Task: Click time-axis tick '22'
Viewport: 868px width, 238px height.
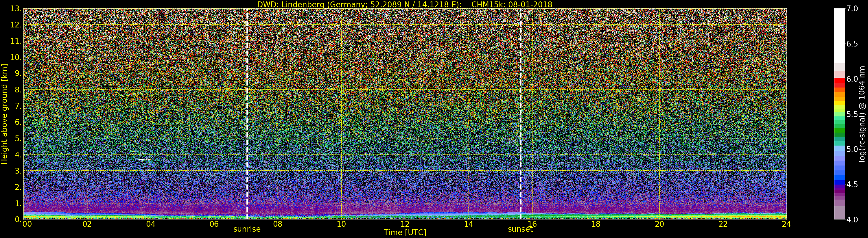Action: tap(723, 224)
